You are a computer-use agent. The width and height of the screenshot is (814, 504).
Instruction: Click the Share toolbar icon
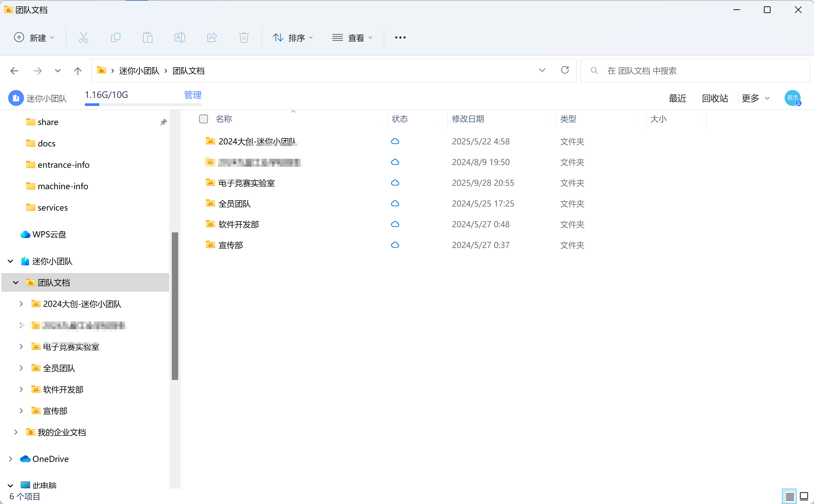click(x=212, y=37)
